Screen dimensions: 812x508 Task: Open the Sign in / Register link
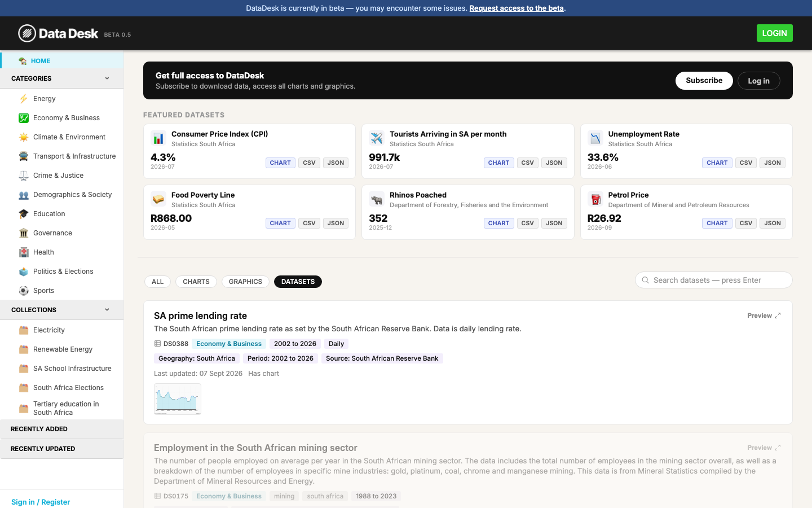tap(41, 502)
